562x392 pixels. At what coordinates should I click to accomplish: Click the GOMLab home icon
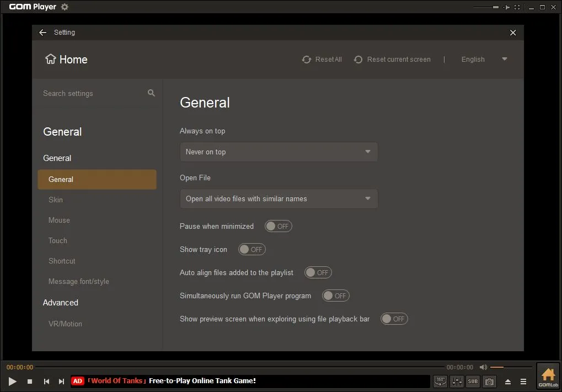(x=548, y=377)
